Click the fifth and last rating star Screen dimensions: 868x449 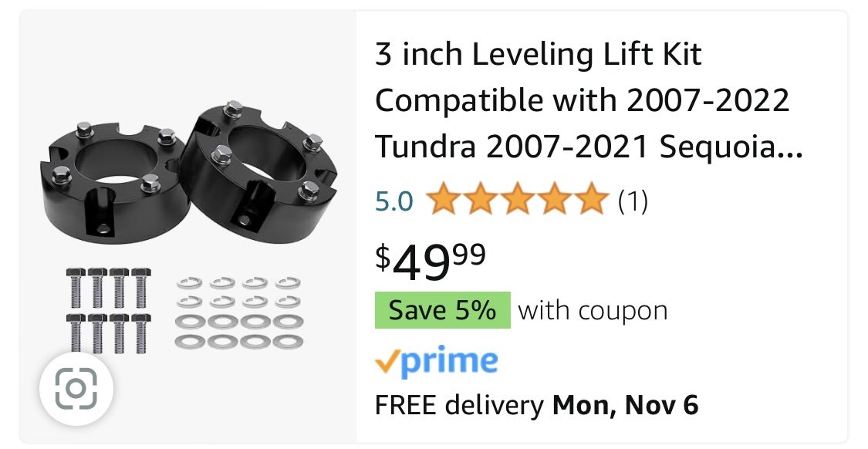(591, 199)
